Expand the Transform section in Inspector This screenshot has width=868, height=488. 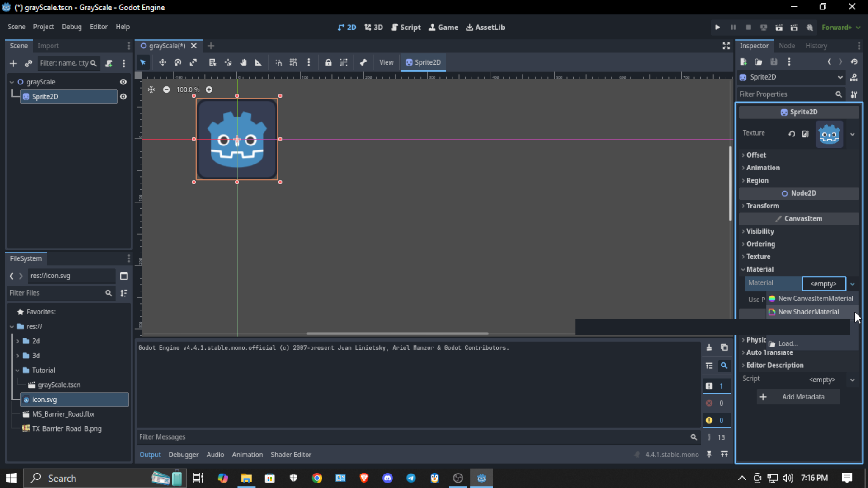762,206
